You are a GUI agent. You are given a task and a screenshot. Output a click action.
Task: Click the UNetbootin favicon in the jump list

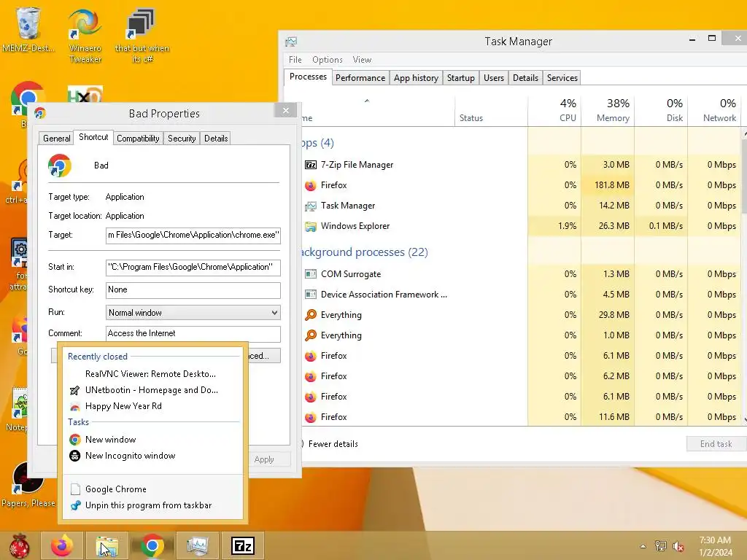(75, 391)
